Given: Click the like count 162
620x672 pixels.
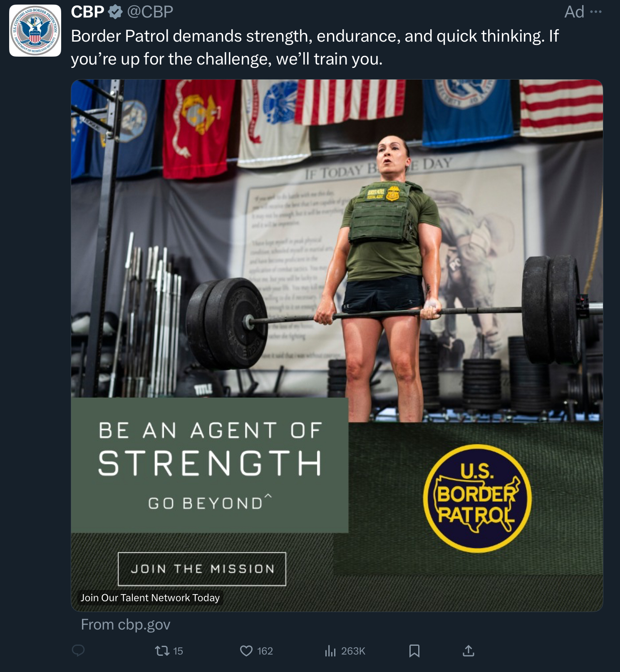Looking at the screenshot, I should [265, 651].
